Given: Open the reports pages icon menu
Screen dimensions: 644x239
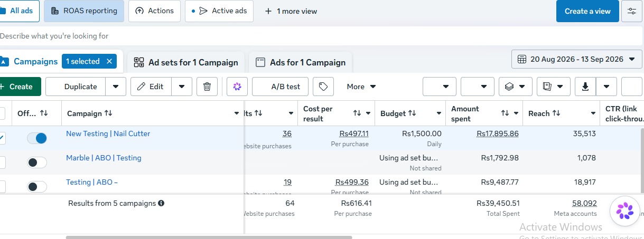Looking at the screenshot, I should click(554, 87).
